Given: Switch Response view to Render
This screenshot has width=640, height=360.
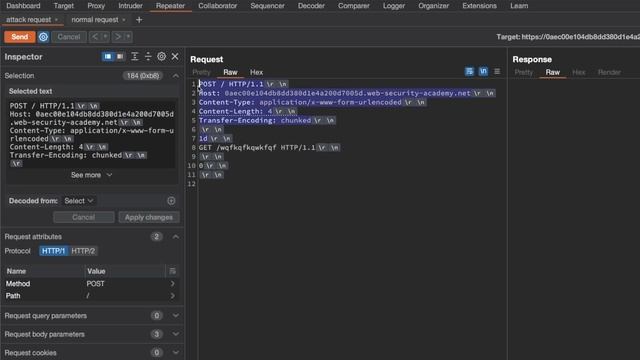Looking at the screenshot, I should (609, 72).
